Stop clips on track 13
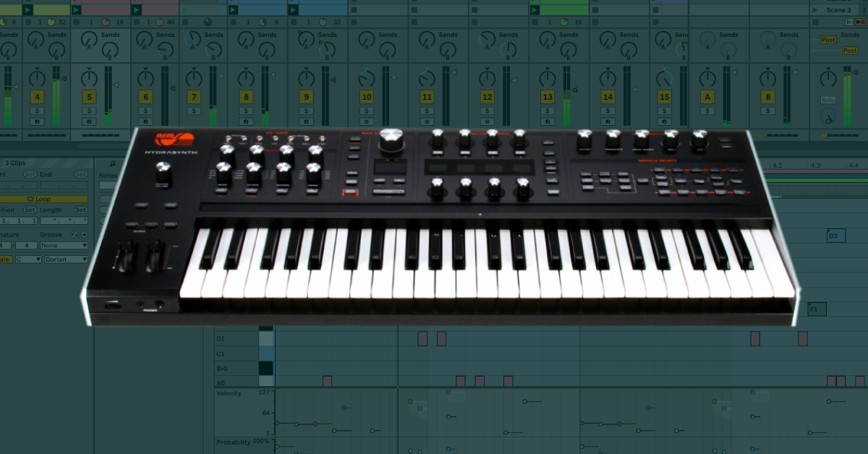The width and height of the screenshot is (868, 454). click(x=535, y=22)
